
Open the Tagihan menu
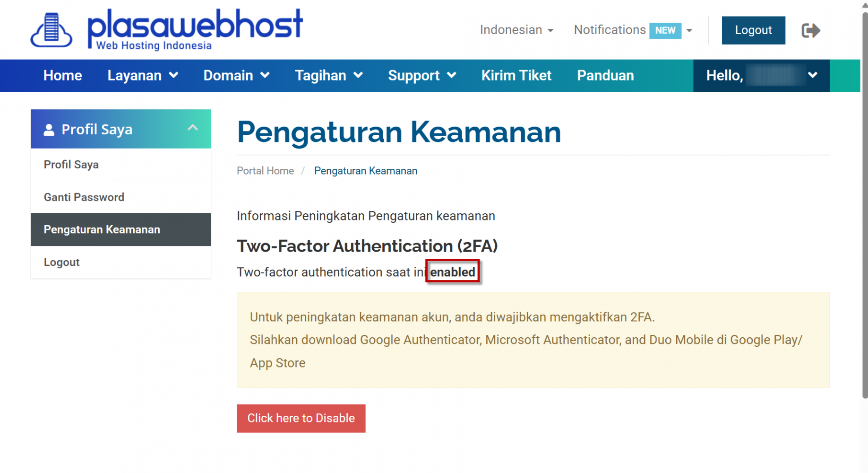pos(329,76)
